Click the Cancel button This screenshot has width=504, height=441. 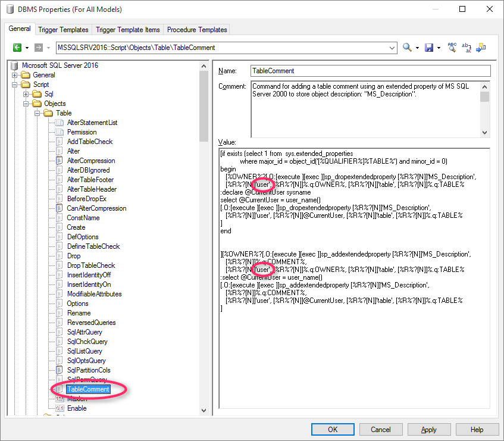click(381, 430)
